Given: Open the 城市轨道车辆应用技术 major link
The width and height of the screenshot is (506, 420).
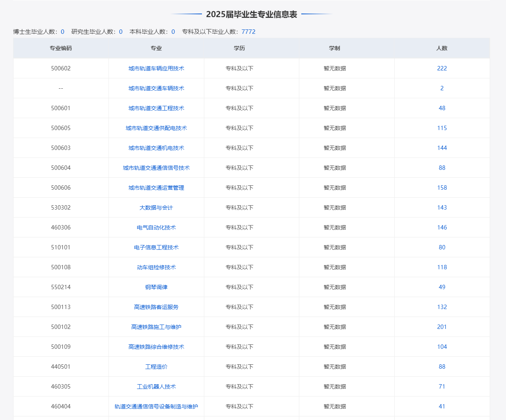Looking at the screenshot, I should pos(156,68).
